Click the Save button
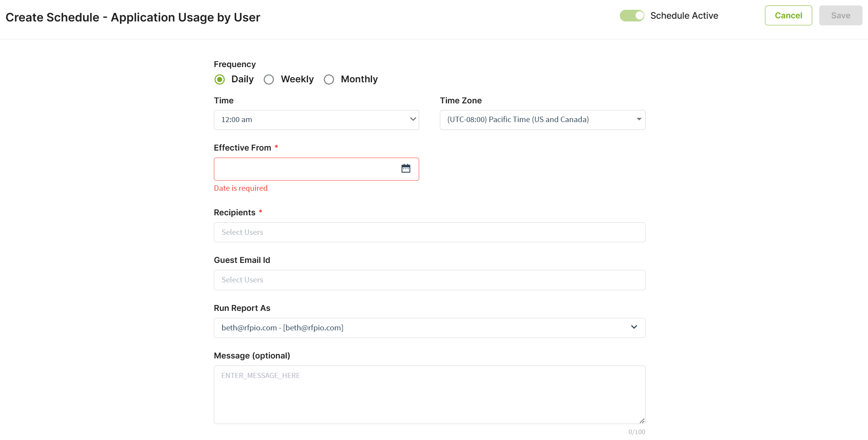Screen dimensions: 868x440 coord(840,16)
